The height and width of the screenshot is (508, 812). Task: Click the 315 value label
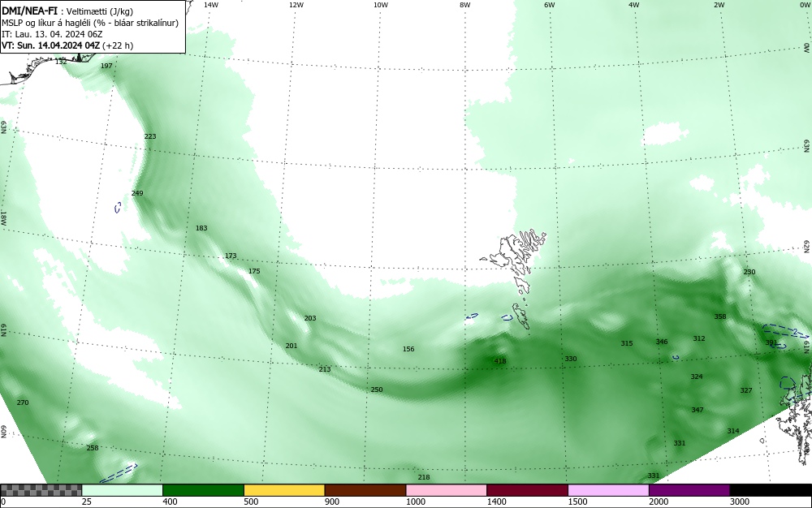pos(627,343)
